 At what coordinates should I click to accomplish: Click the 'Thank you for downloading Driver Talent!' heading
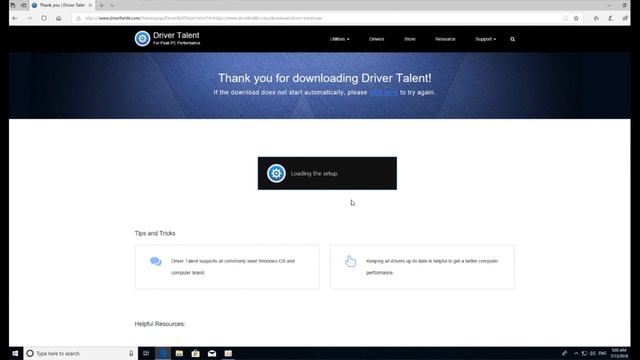coord(324,78)
